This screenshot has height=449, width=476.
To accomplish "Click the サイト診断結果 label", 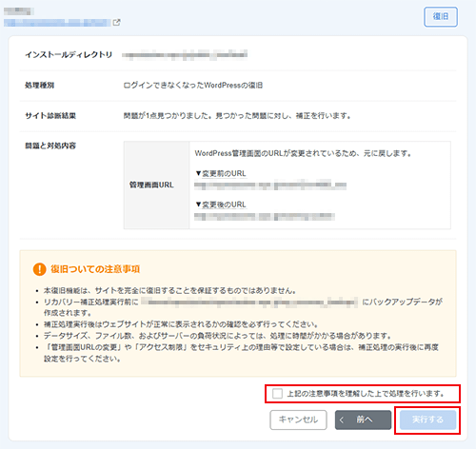I will 50,116.
